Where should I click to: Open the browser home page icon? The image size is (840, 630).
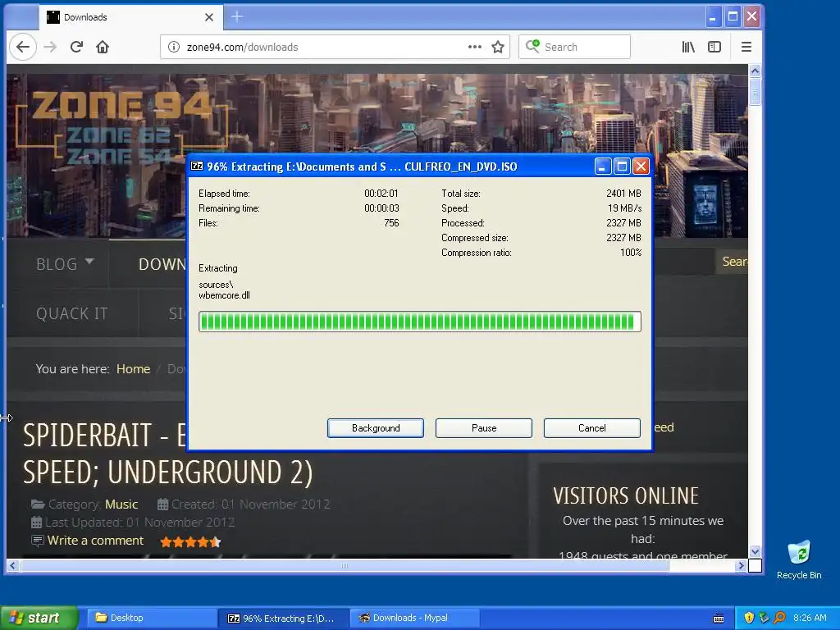[x=103, y=47]
